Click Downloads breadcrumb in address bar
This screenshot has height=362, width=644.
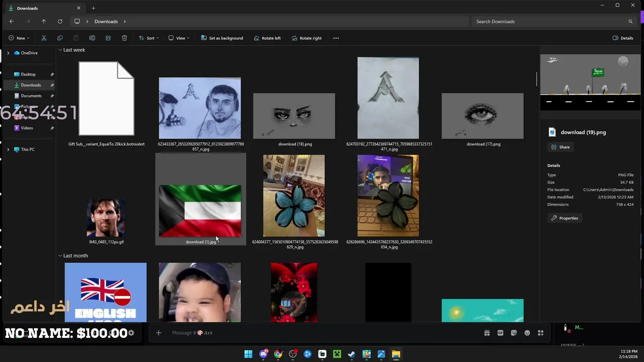point(106,22)
